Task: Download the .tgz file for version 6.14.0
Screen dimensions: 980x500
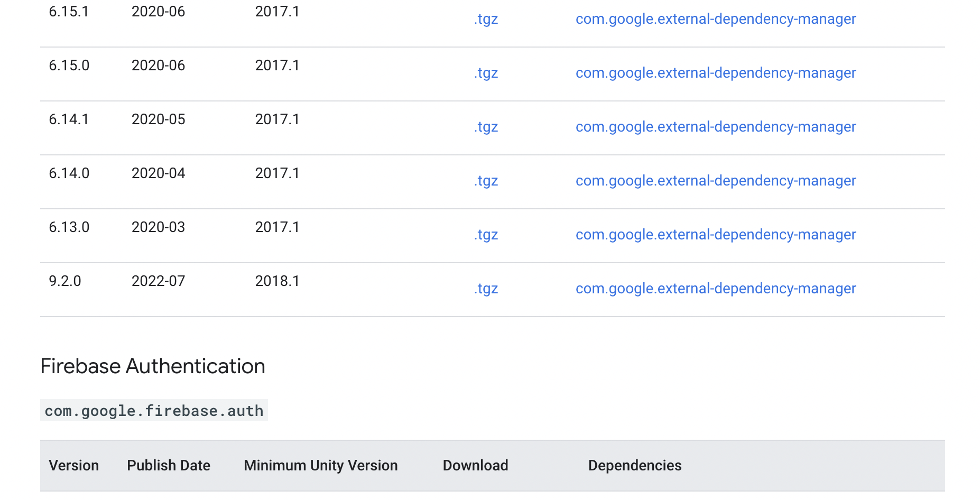Action: pyautogui.click(x=485, y=181)
